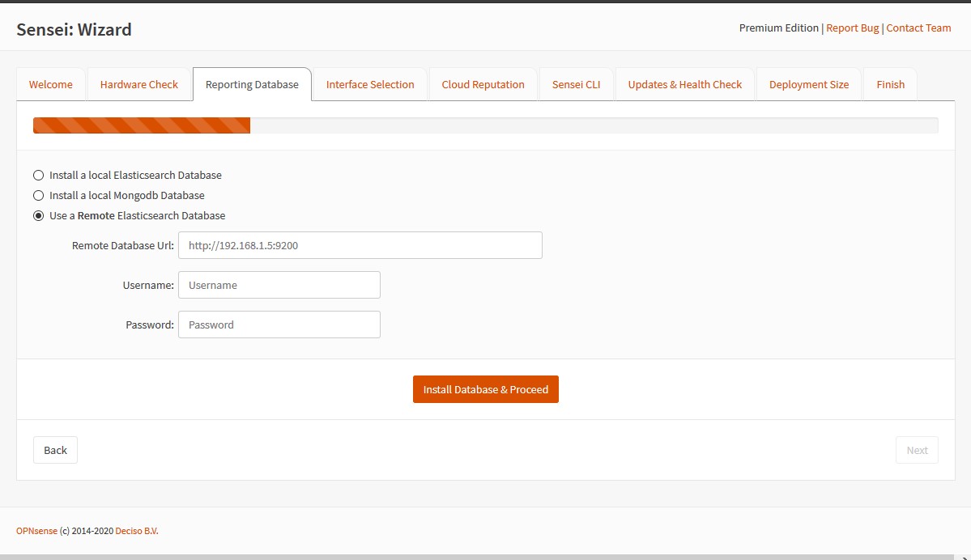Viewport: 971px width, 560px height.
Task: Open the Cloud Reputation tab
Action: (x=482, y=83)
